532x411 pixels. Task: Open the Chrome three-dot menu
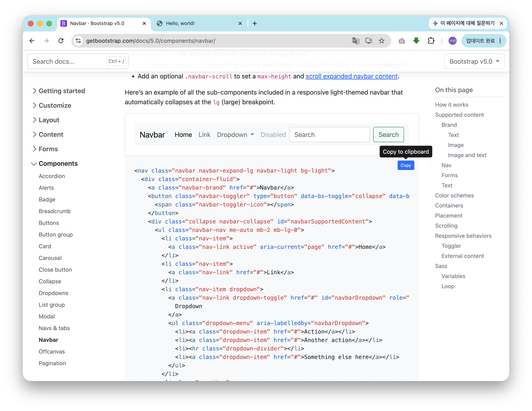(x=500, y=41)
